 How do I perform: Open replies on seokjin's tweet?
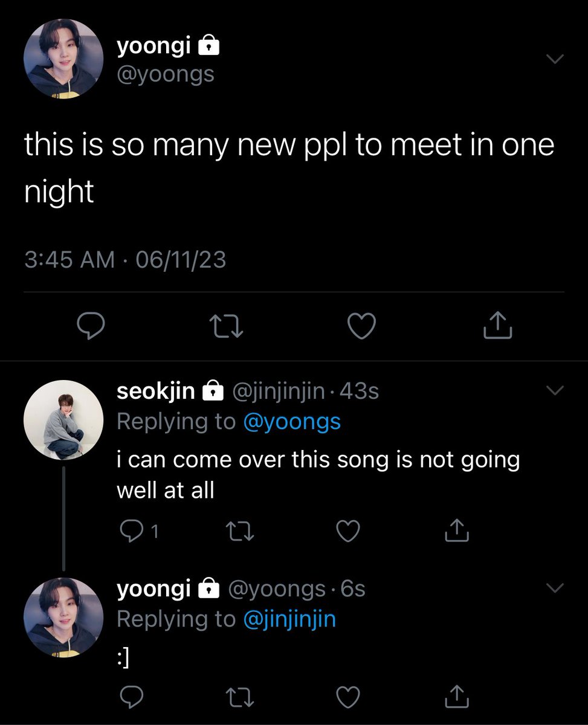pos(139,531)
